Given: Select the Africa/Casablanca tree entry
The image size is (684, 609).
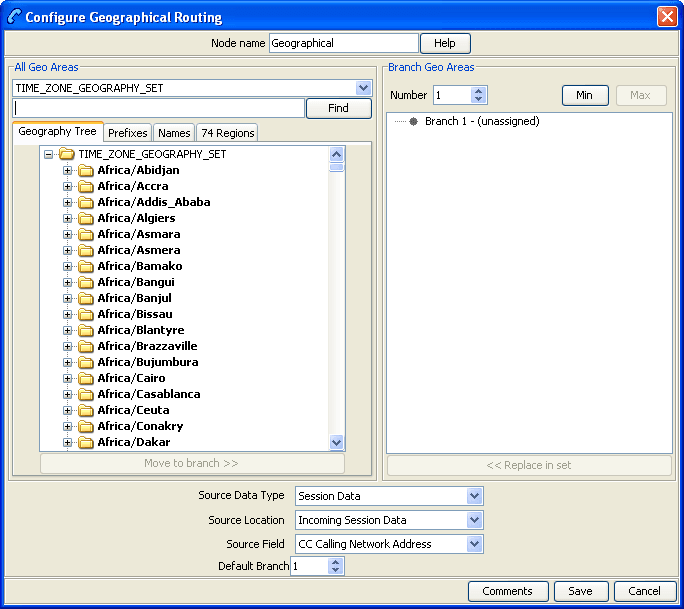Looking at the screenshot, I should (x=149, y=394).
